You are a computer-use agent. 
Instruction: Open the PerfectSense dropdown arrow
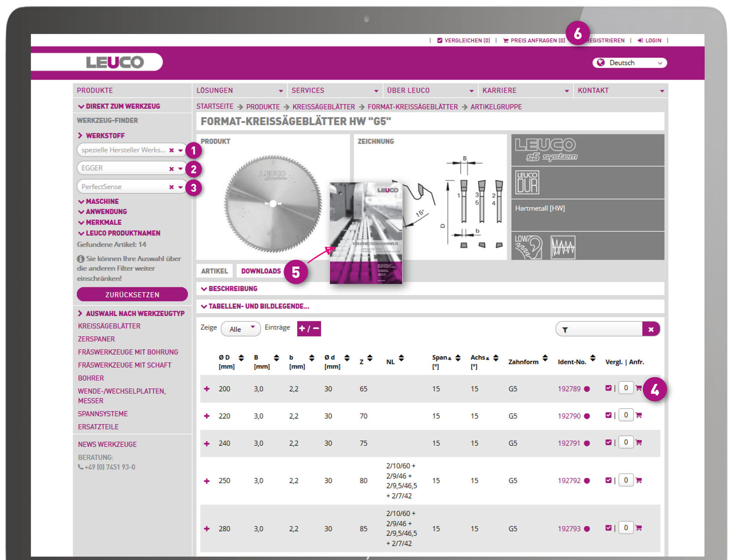click(180, 187)
